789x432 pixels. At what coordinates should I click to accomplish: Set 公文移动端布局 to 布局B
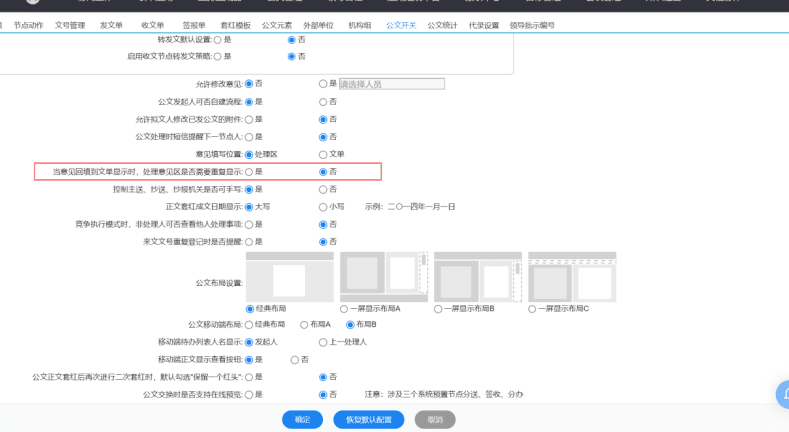coord(350,325)
